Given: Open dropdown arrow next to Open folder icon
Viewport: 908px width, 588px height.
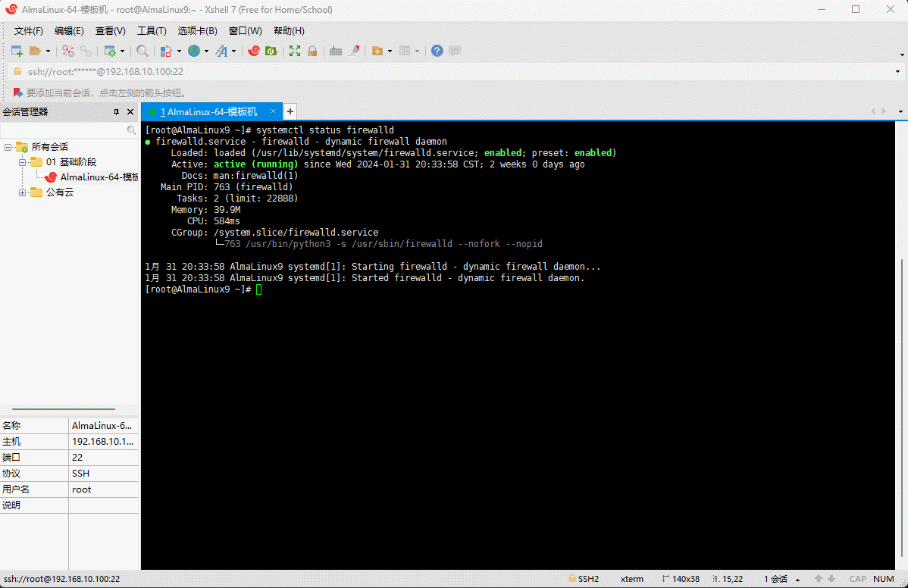Looking at the screenshot, I should [x=49, y=52].
